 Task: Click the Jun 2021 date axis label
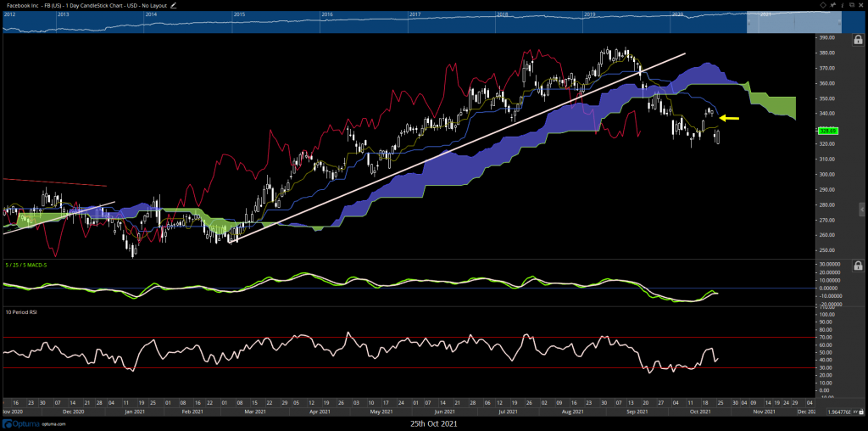click(445, 411)
